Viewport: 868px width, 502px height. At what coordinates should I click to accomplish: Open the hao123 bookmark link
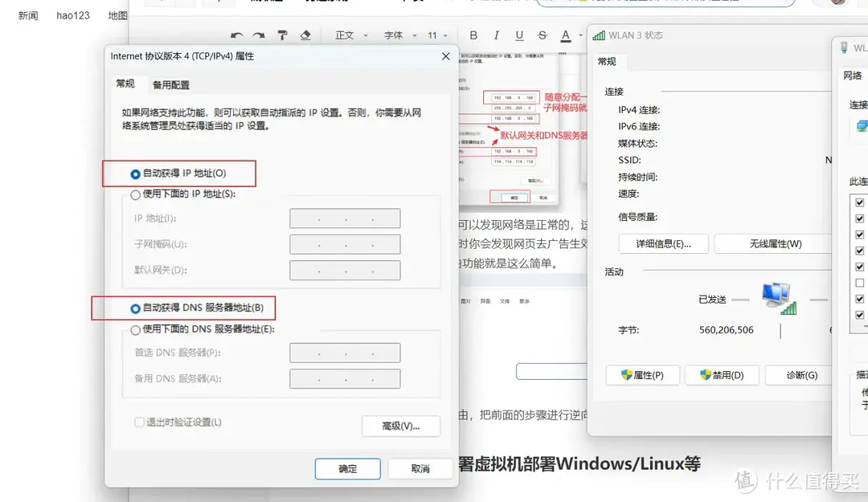pyautogui.click(x=73, y=15)
